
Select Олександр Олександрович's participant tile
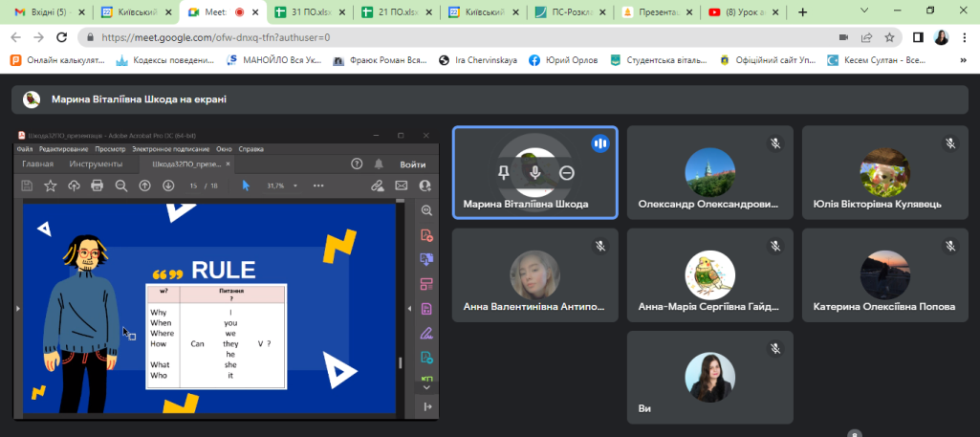[709, 173]
